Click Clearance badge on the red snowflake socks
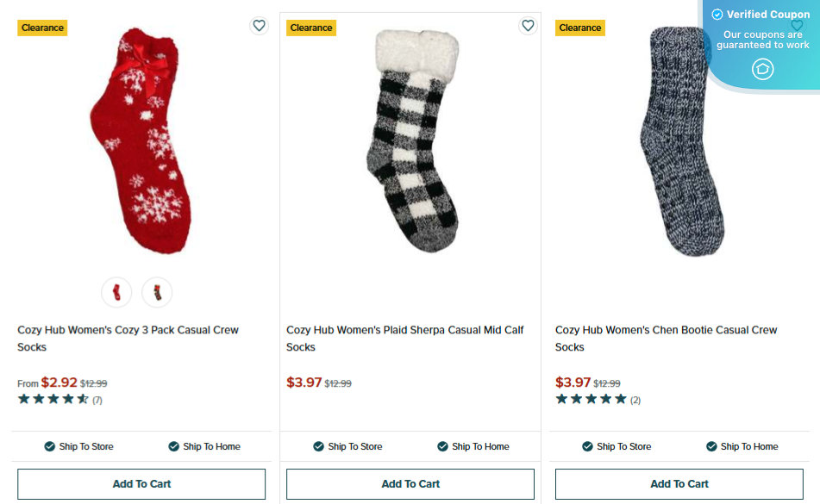 [42, 28]
